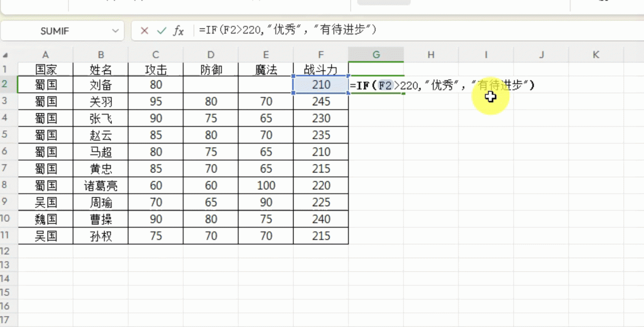
Task: Select the cell with name 周瑜
Action: tap(101, 202)
